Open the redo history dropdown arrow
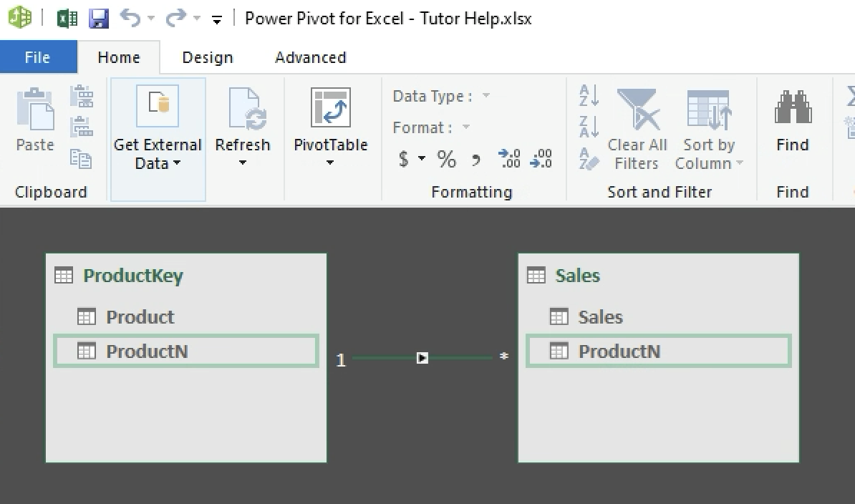855x504 pixels. tap(197, 19)
